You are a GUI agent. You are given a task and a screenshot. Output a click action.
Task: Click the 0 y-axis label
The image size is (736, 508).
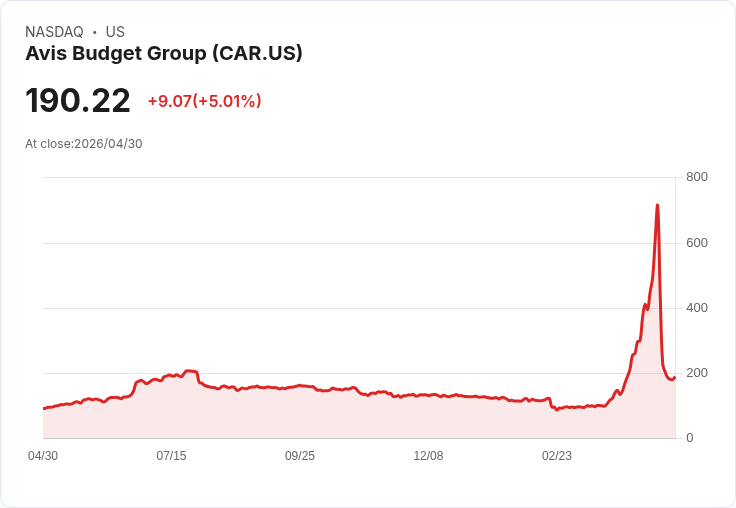pos(690,438)
